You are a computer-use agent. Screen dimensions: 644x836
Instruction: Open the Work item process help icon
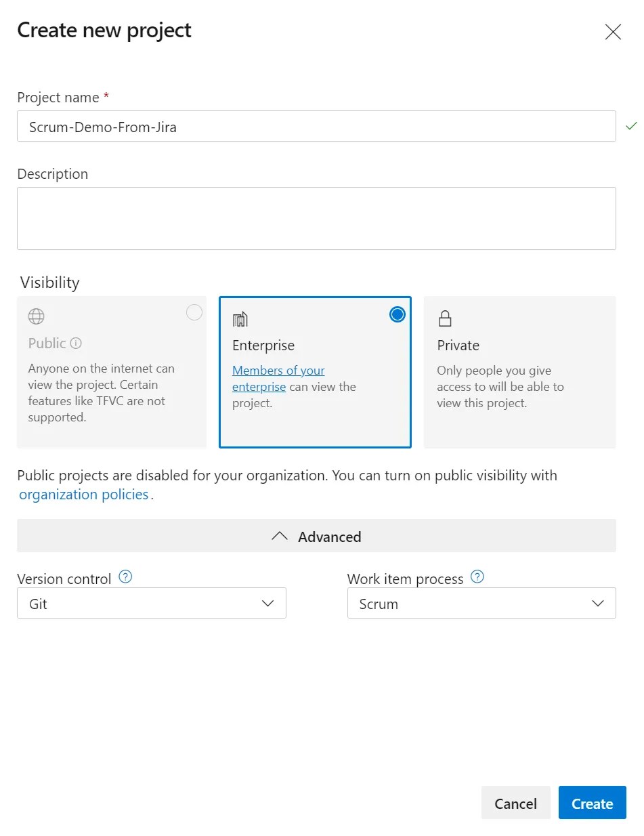tap(477, 577)
